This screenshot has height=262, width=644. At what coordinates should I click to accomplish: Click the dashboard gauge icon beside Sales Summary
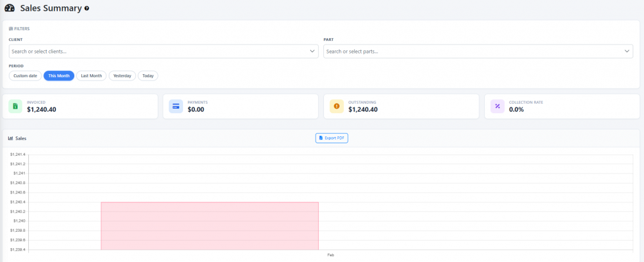click(x=9, y=8)
